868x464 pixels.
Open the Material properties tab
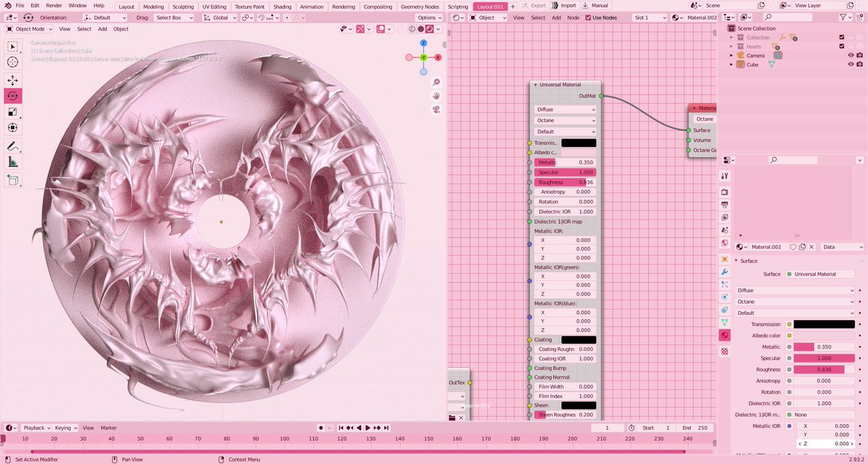tap(725, 335)
